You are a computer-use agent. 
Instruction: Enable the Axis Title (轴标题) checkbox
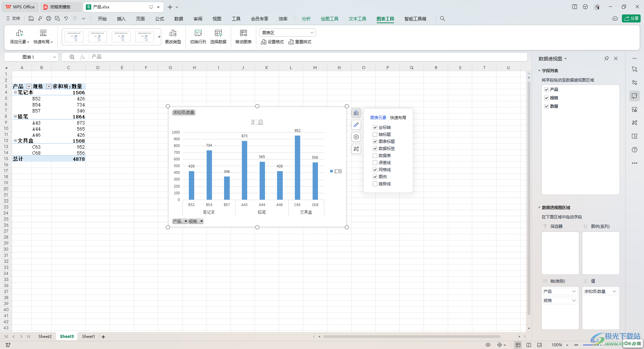[375, 135]
